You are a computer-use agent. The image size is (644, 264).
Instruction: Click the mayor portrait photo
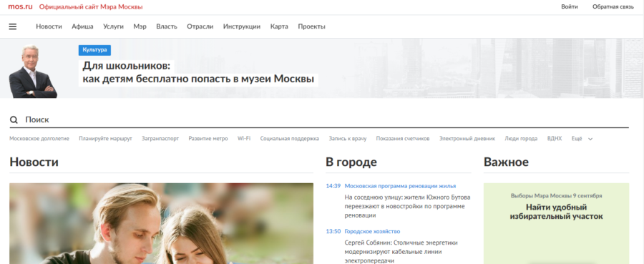[33, 72]
